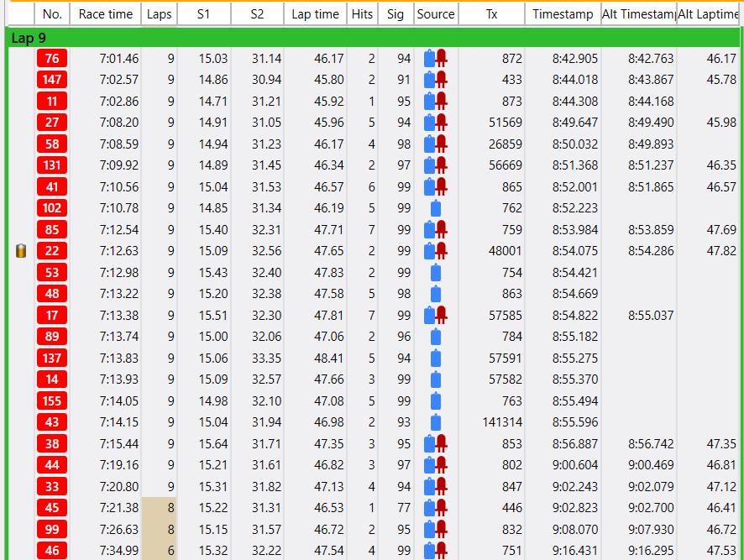Select red competitor badge 76
This screenshot has height=560, width=744.
[52, 59]
